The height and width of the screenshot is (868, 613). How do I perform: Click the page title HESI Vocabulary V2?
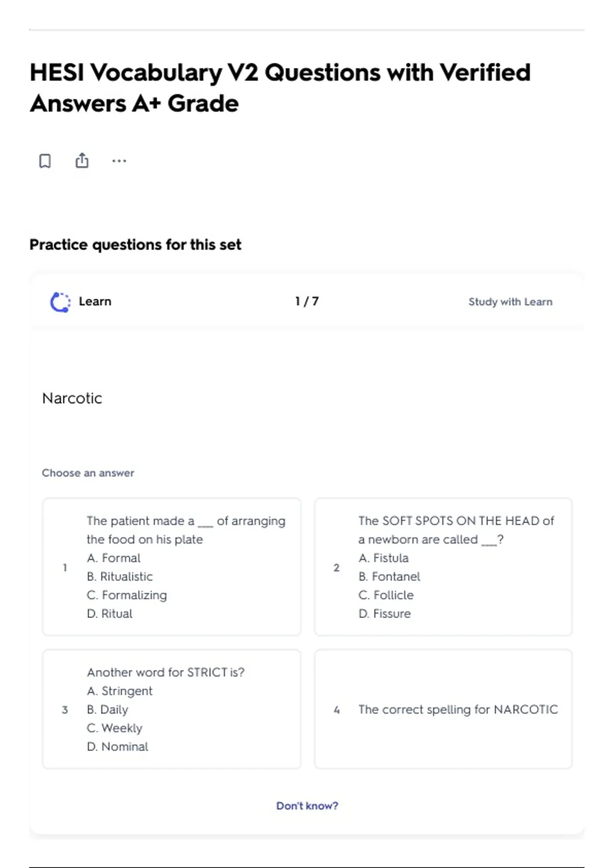[280, 88]
